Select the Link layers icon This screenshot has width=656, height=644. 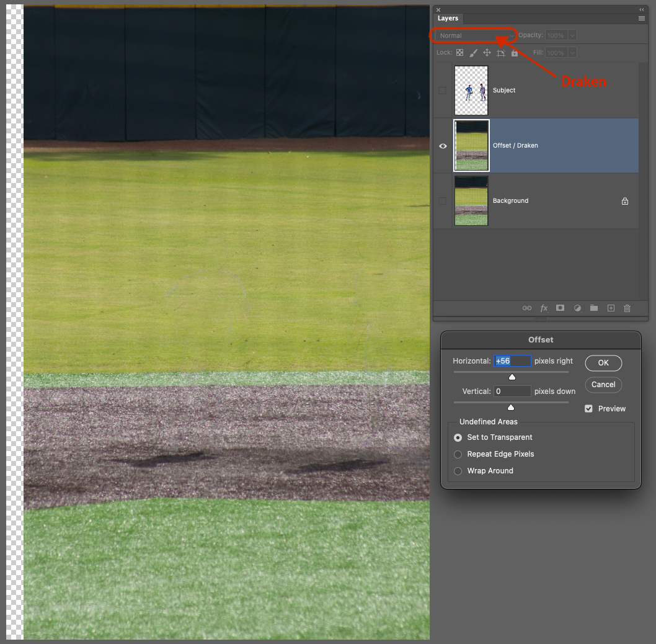[526, 308]
